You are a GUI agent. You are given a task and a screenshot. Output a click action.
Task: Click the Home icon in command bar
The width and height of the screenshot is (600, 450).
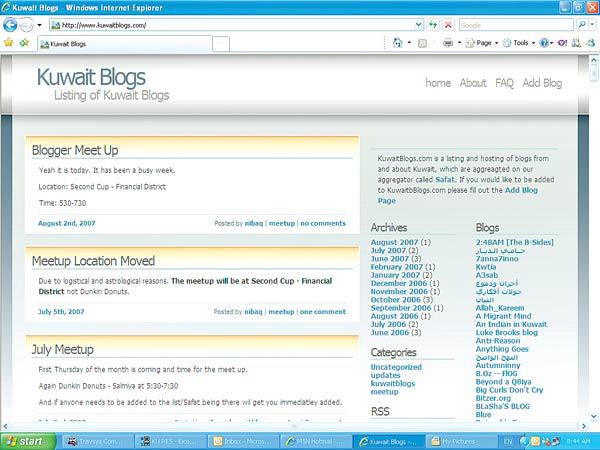[398, 44]
